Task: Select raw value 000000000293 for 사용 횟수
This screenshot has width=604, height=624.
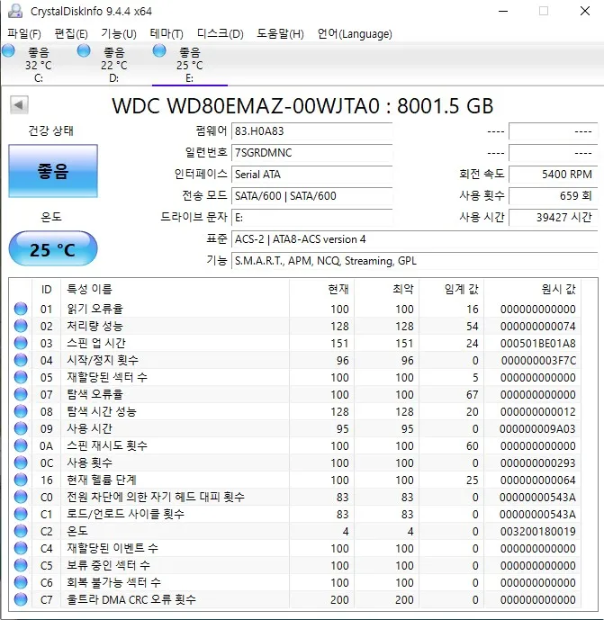Action: (538, 463)
